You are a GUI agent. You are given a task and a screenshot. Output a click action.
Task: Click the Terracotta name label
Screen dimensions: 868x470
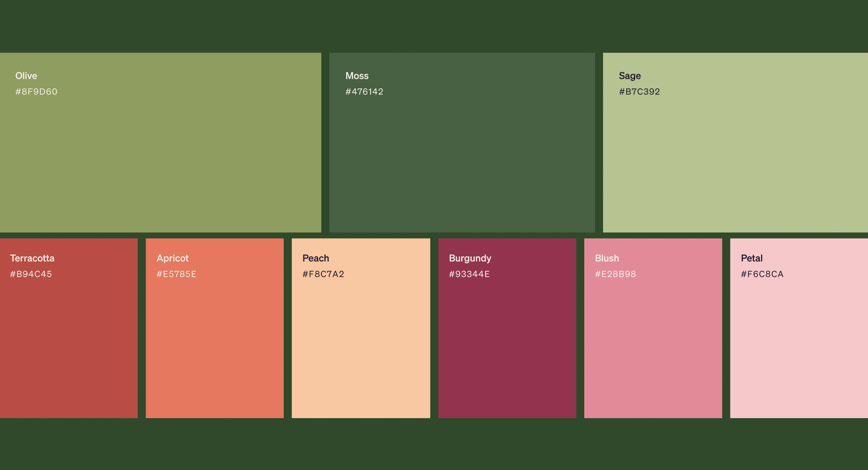[x=32, y=258]
